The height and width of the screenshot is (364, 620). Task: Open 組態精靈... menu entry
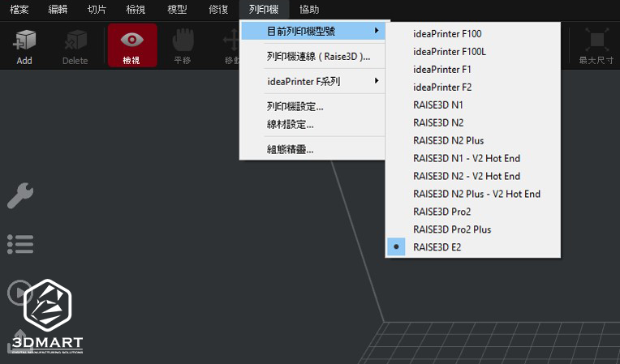click(x=312, y=149)
